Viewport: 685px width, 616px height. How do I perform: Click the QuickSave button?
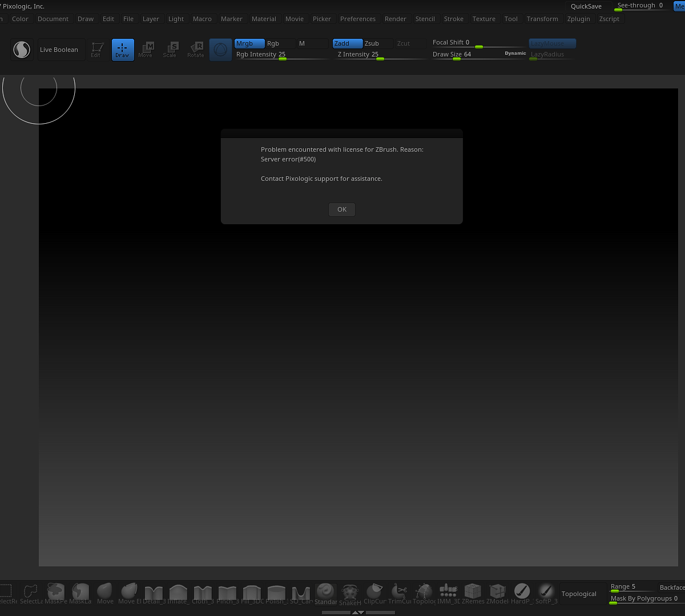tap(586, 6)
